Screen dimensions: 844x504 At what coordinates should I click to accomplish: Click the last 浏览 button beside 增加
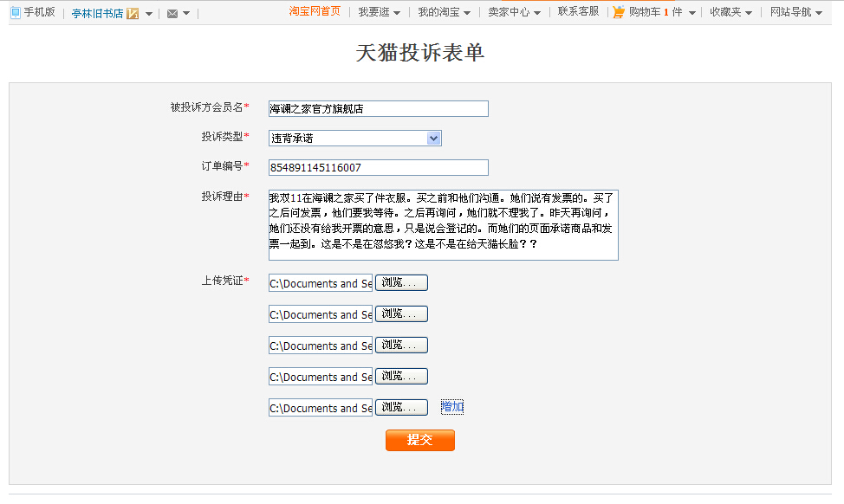click(401, 407)
